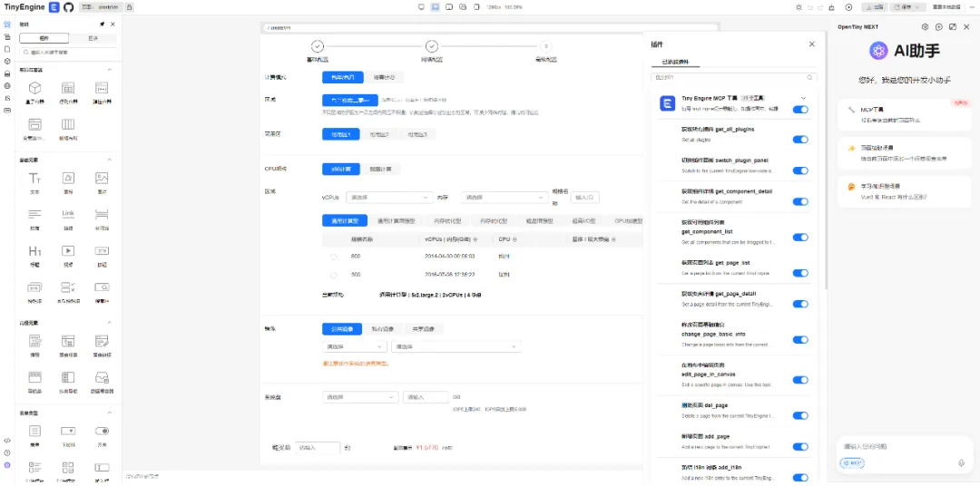Image resolution: width=980 pixels, height=486 pixels.
Task: Open the vCPUs dropdown
Action: [x=389, y=198]
